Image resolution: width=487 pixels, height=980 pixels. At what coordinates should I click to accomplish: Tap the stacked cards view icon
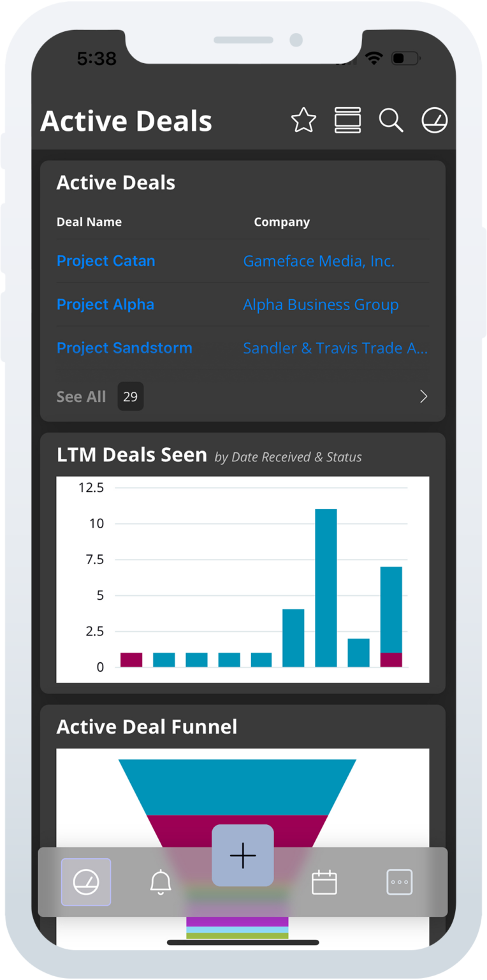pyautogui.click(x=349, y=120)
